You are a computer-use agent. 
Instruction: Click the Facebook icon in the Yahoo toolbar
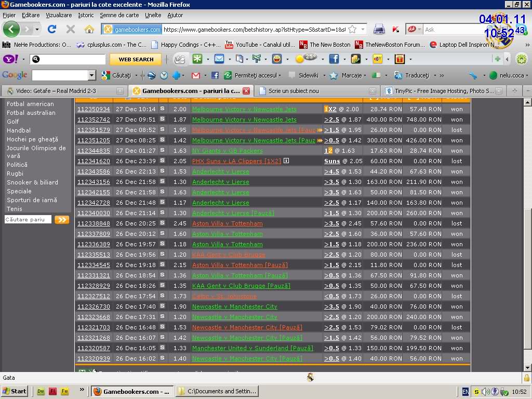point(334,59)
